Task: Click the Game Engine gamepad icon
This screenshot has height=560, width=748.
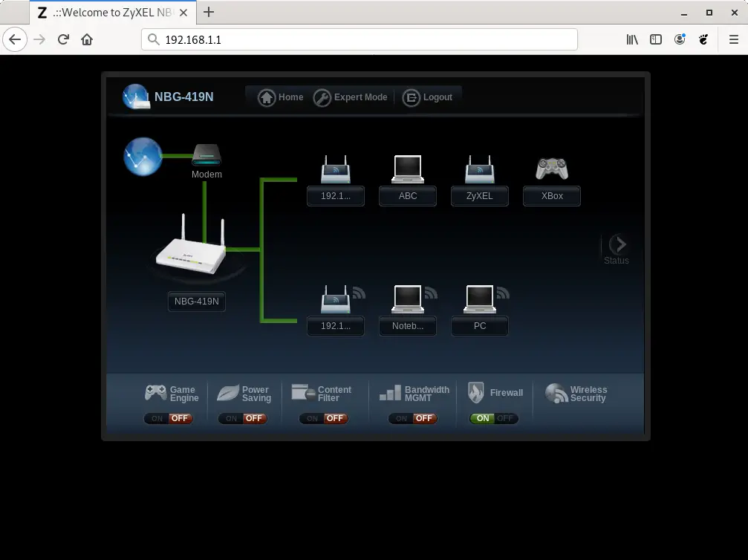Action: coord(155,393)
